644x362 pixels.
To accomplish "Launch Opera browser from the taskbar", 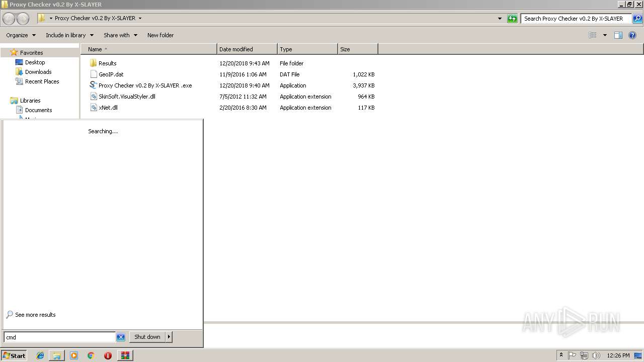I will click(x=108, y=355).
